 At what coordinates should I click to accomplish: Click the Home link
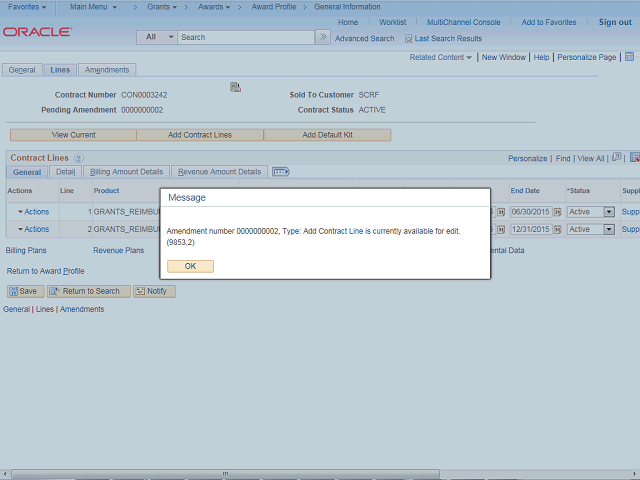(x=348, y=22)
